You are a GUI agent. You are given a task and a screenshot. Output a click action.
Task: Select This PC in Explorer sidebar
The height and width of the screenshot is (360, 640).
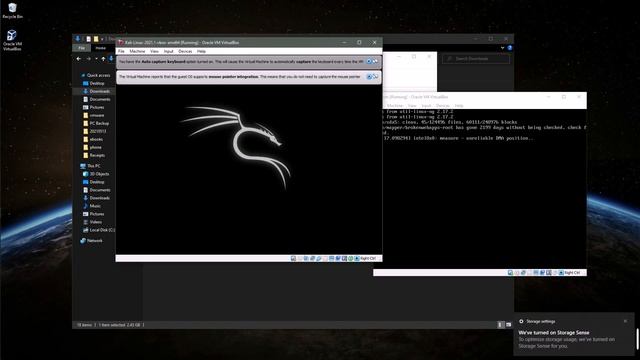point(91,166)
